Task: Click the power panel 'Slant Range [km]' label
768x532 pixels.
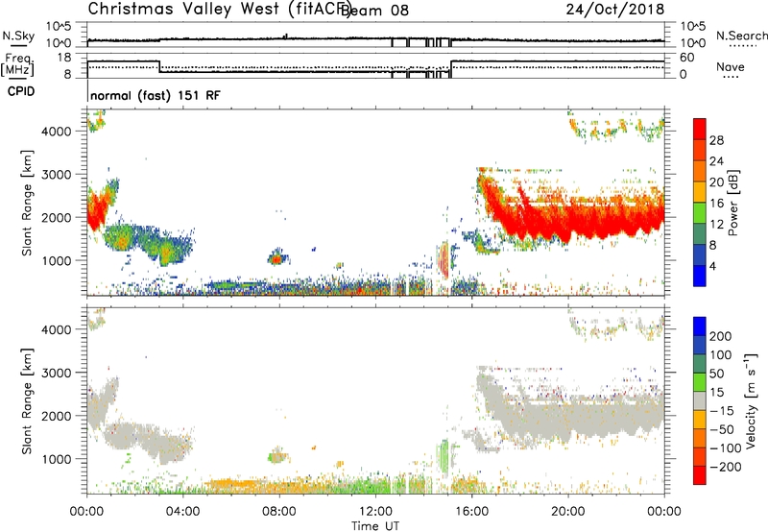Action: coord(27,203)
